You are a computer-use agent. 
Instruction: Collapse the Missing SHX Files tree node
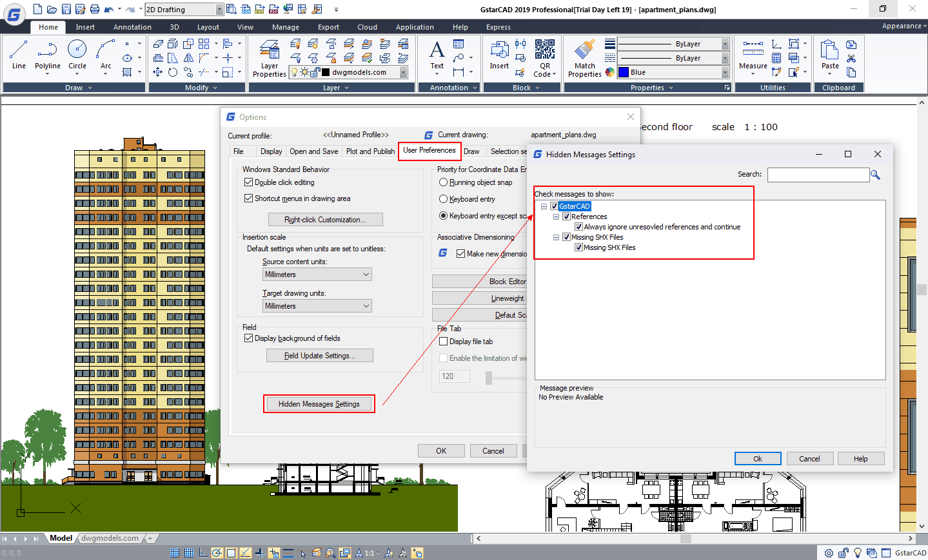click(556, 237)
